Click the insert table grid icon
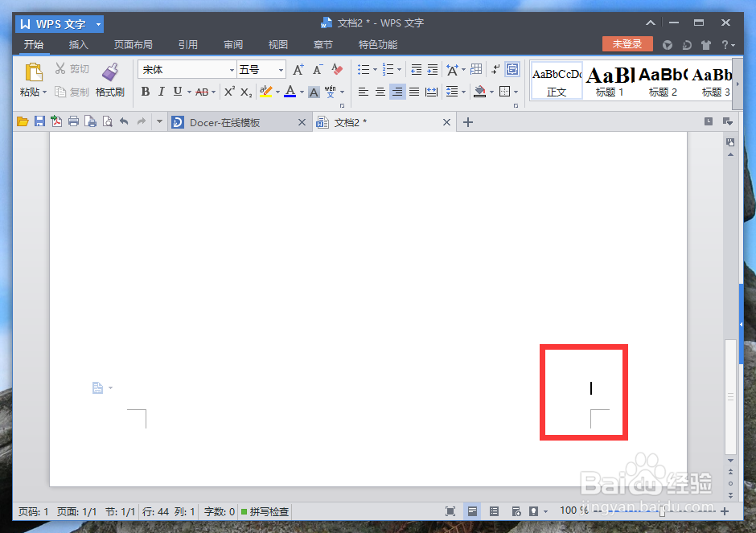 476,69
